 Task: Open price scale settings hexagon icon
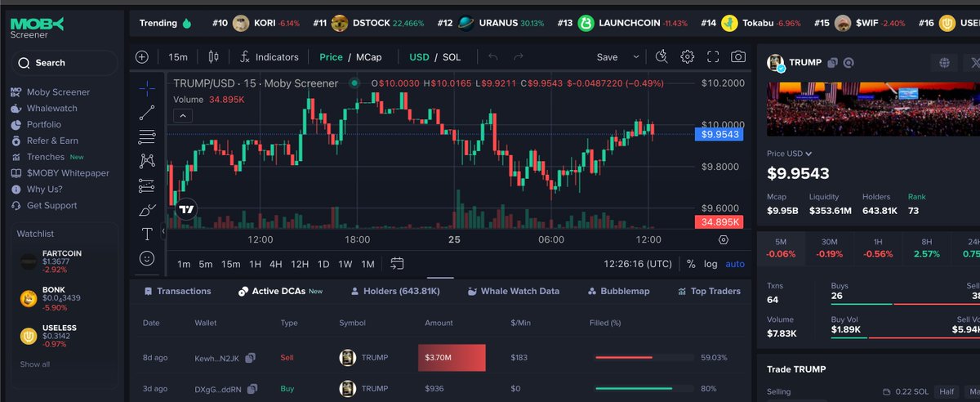[723, 239]
